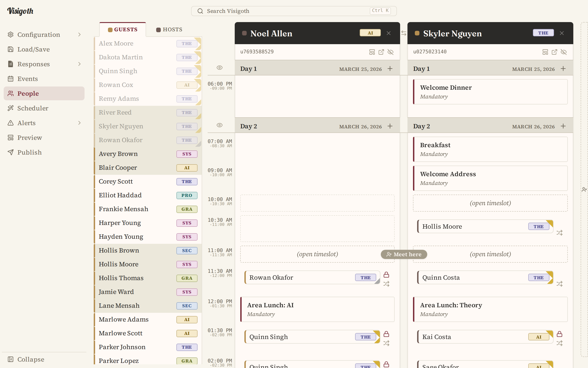The height and width of the screenshot is (368, 588).
Task: Open Events in sidebar
Action: [44, 79]
